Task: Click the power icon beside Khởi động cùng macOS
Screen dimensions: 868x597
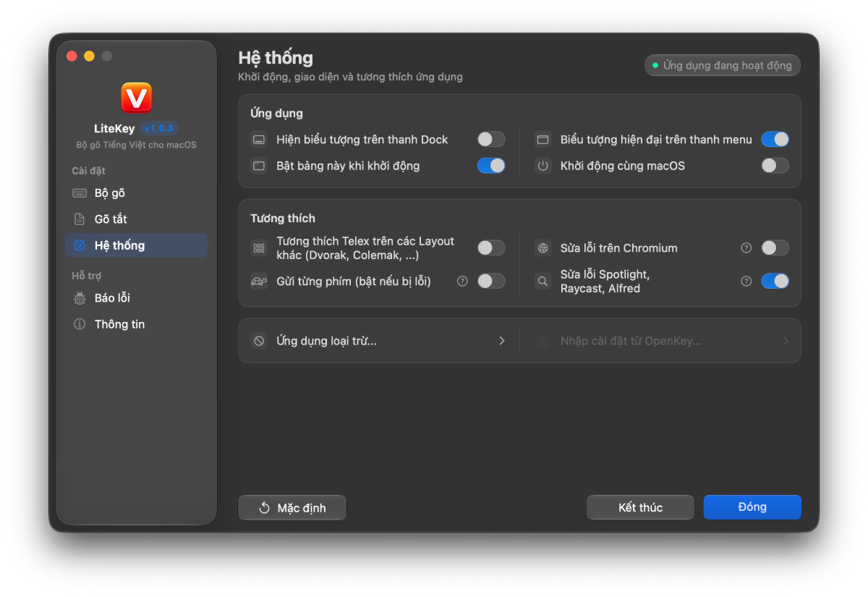Action: point(543,166)
